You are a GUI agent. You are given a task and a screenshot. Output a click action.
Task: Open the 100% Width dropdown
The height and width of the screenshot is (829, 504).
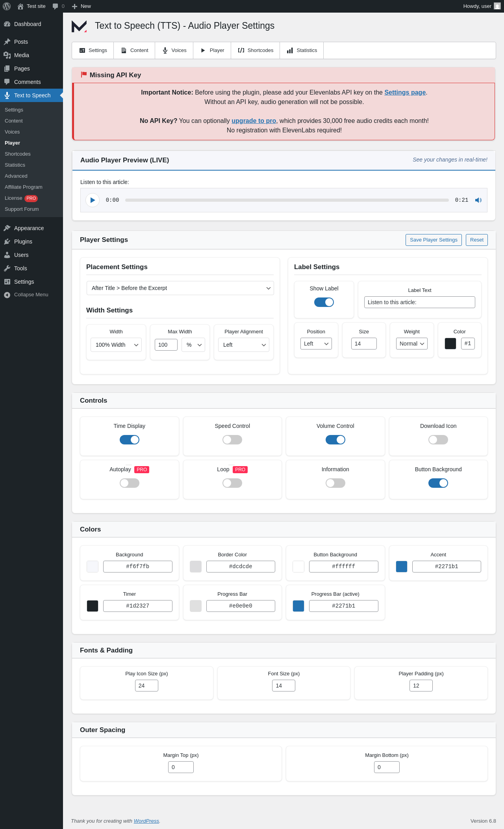click(x=116, y=345)
